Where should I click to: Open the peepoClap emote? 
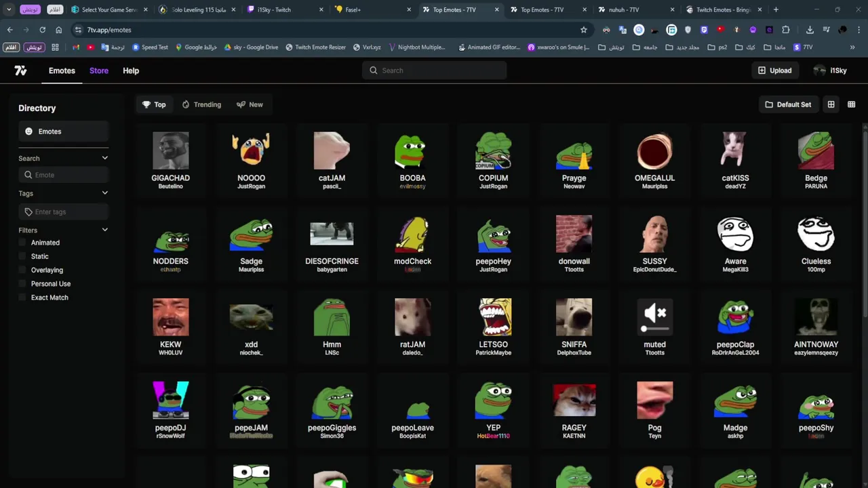click(735, 327)
